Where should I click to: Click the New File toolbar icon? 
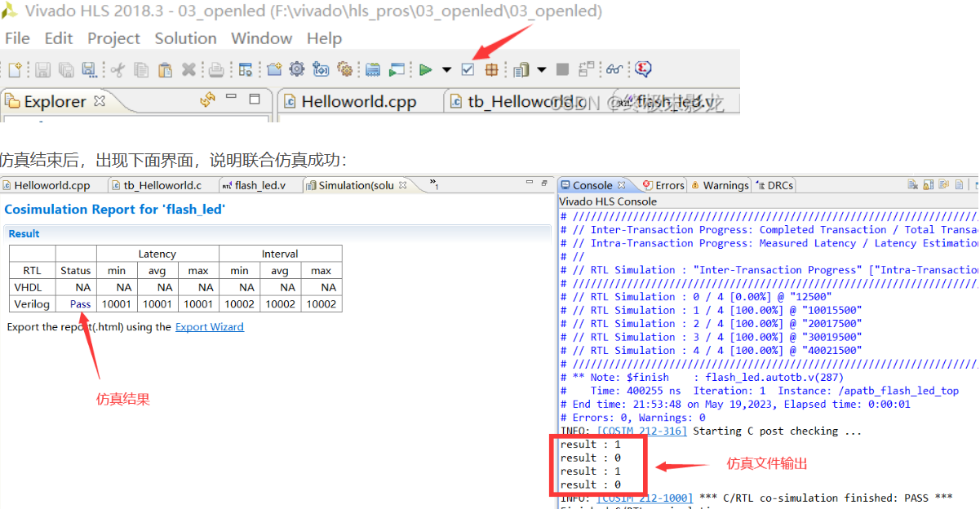pyautogui.click(x=16, y=69)
